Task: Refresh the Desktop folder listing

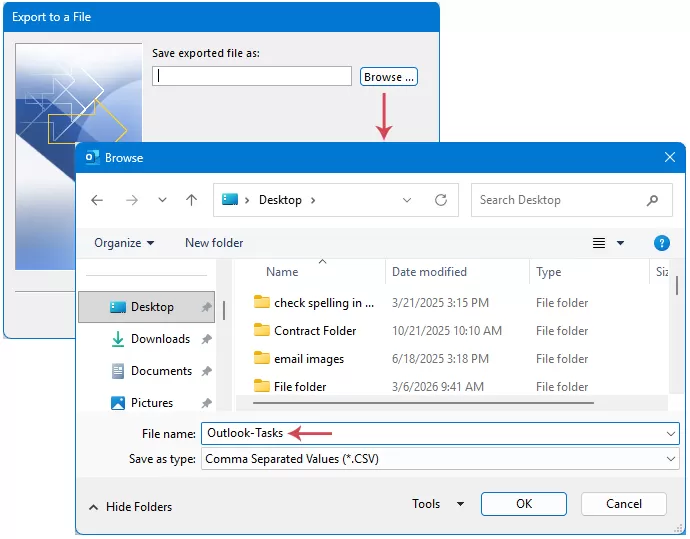Action: click(x=441, y=200)
